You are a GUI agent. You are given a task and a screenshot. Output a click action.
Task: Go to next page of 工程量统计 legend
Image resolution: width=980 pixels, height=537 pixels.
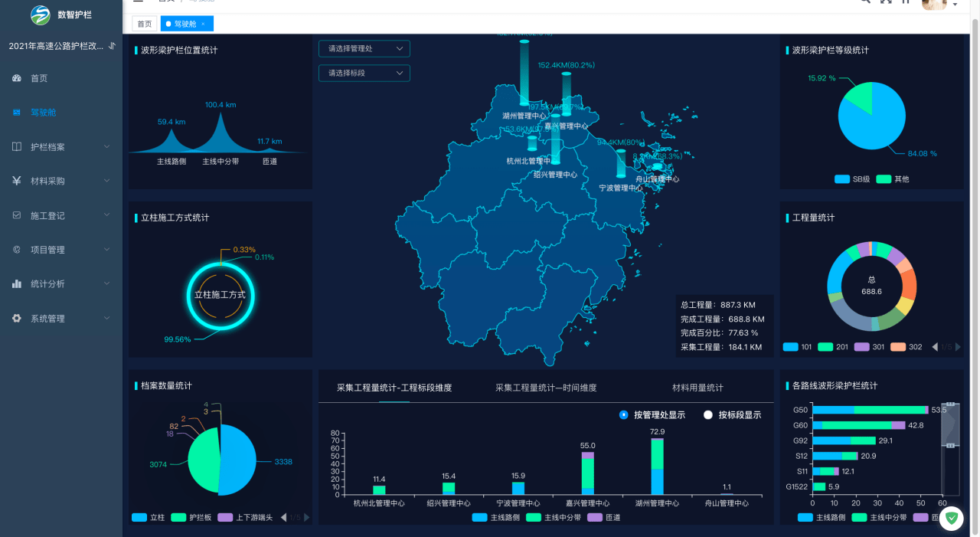957,348
